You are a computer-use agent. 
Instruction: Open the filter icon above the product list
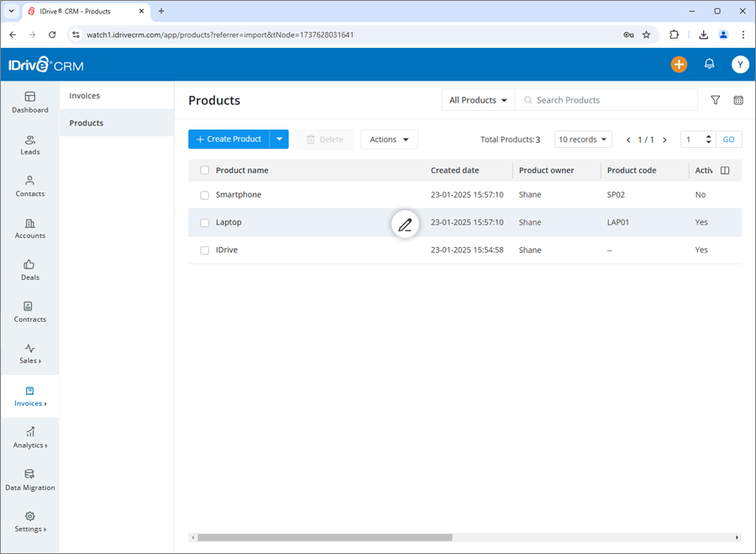point(715,100)
